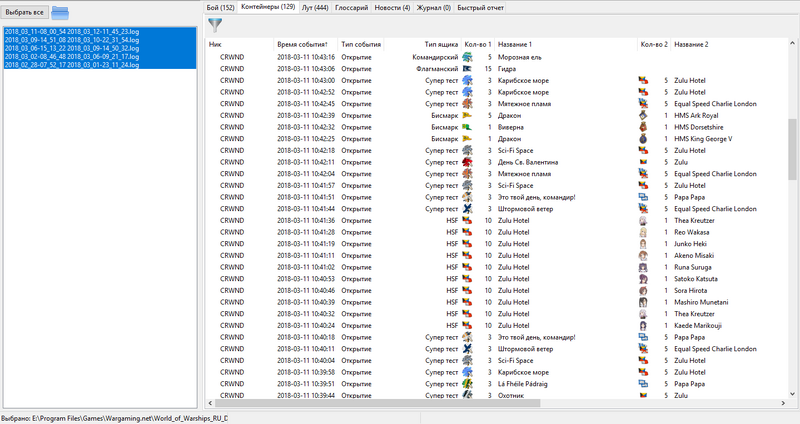The width and height of the screenshot is (800, 424).
Task: Click the blue folder open icon
Action: click(x=60, y=13)
